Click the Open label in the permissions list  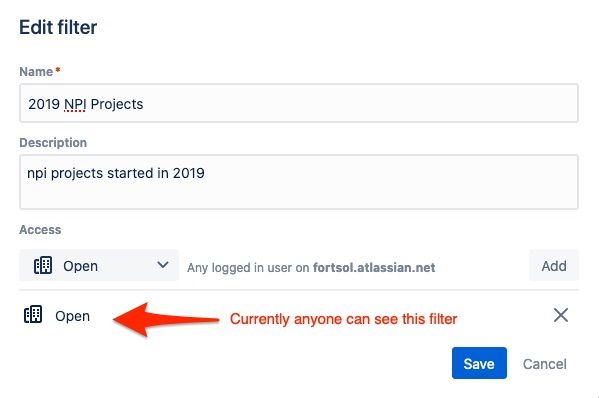[72, 316]
